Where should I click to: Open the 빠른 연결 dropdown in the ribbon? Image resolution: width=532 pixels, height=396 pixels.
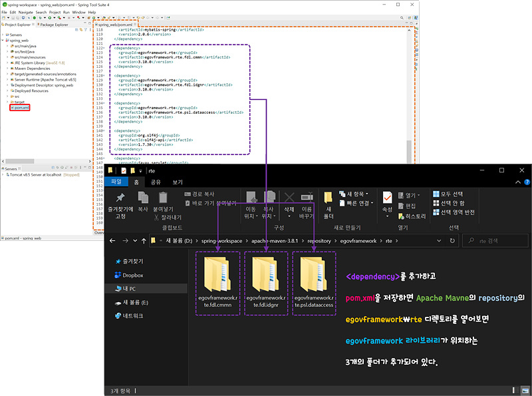tap(356, 203)
